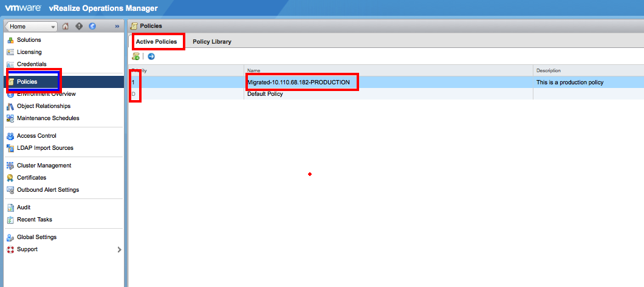
Task: Click the Outbound Alert Settings icon
Action: click(x=11, y=190)
